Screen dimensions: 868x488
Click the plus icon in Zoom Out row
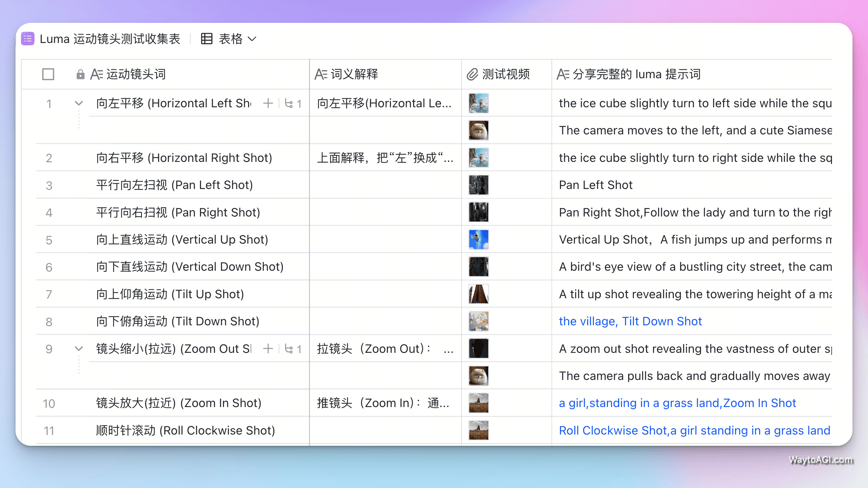click(x=268, y=349)
